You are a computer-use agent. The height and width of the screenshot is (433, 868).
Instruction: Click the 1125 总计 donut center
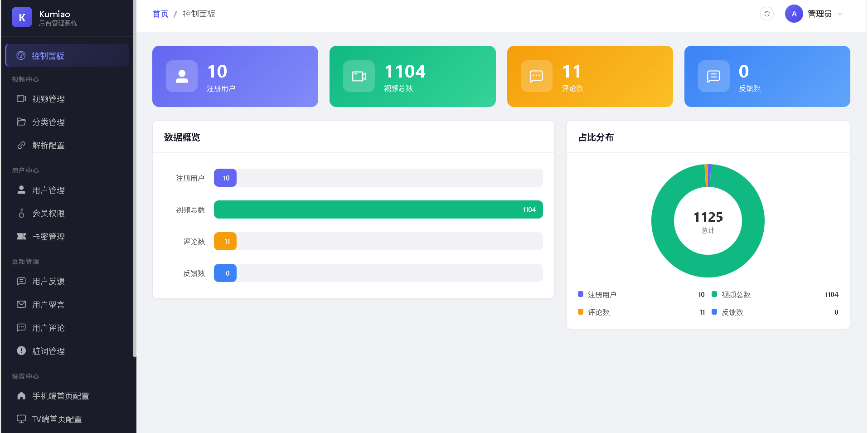tap(708, 222)
